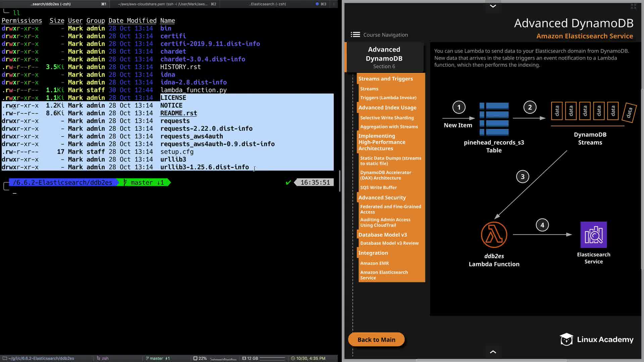This screenshot has width=644, height=362.
Task: Expand the Streams and Triggers section
Action: pos(385,79)
